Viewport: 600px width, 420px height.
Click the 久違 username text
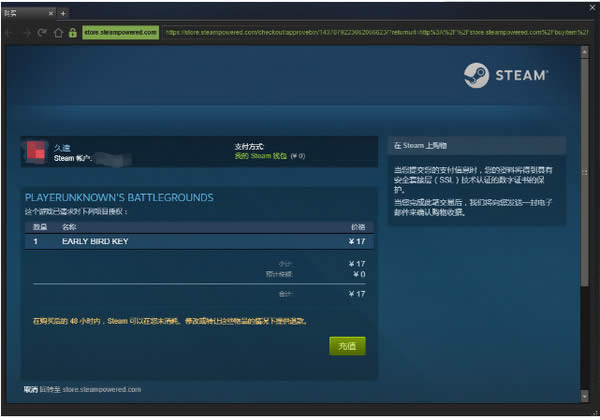(62, 148)
